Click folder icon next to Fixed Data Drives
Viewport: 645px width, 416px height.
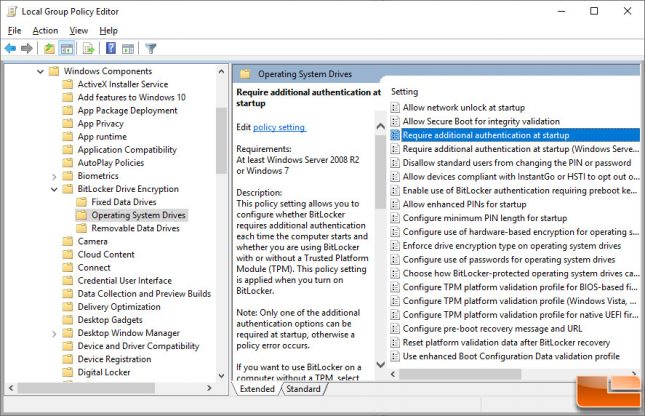(81, 202)
